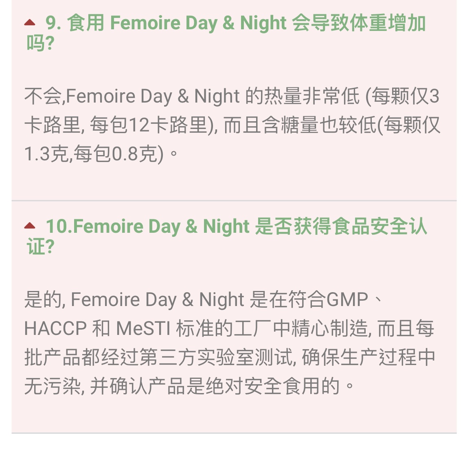
Task: Click the question 9 heading about 体重增加
Action: click(226, 33)
